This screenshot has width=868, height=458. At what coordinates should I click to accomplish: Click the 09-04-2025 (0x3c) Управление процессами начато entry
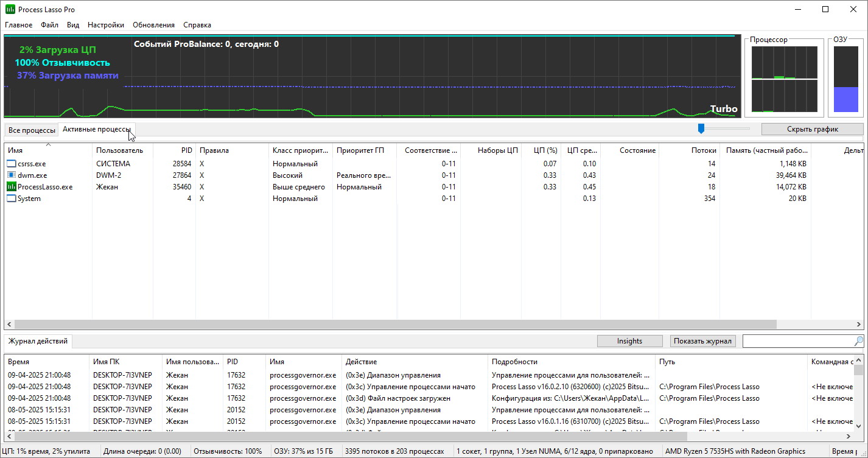(410, 387)
